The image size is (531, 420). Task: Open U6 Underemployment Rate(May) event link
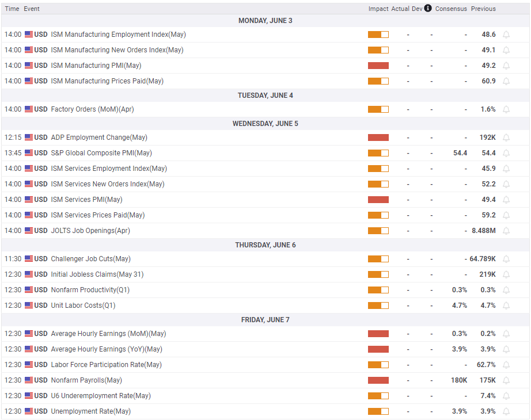100,396
